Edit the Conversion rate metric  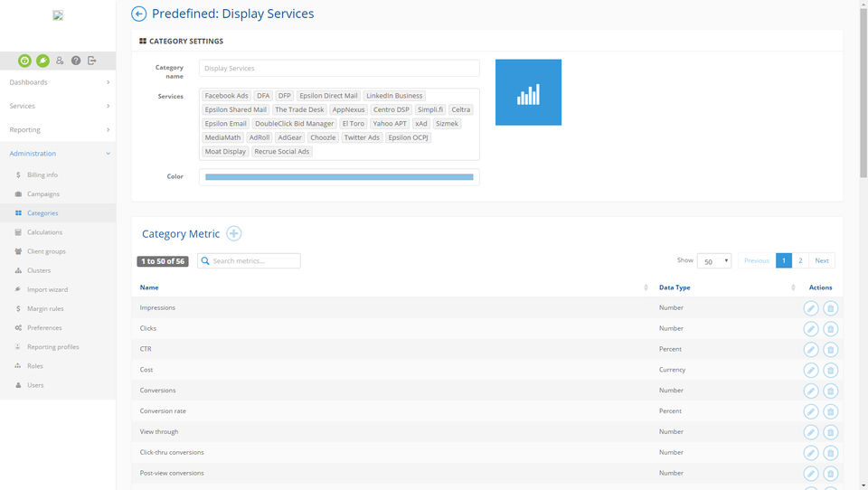coord(810,411)
